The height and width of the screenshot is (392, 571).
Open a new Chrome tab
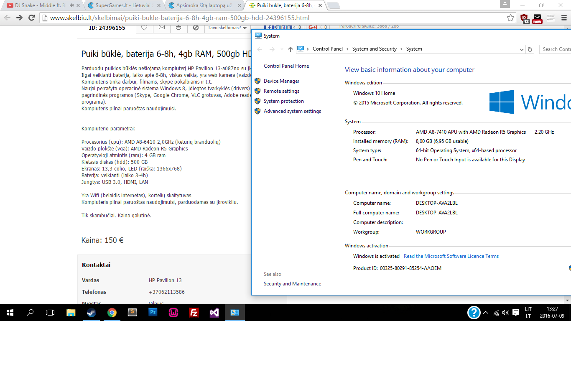(333, 5)
